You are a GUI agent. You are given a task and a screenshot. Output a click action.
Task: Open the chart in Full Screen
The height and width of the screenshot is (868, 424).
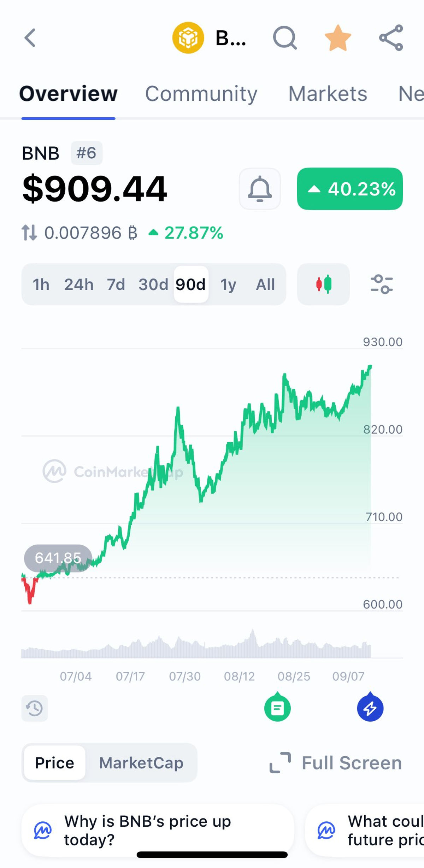pos(336,763)
